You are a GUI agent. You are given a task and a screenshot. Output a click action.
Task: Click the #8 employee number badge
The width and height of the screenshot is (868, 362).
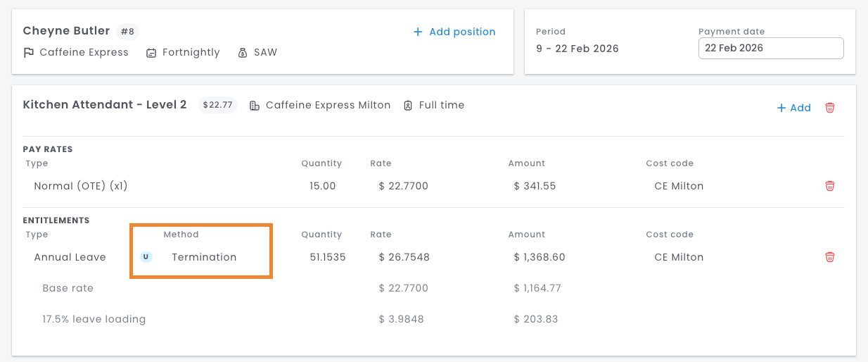[127, 32]
